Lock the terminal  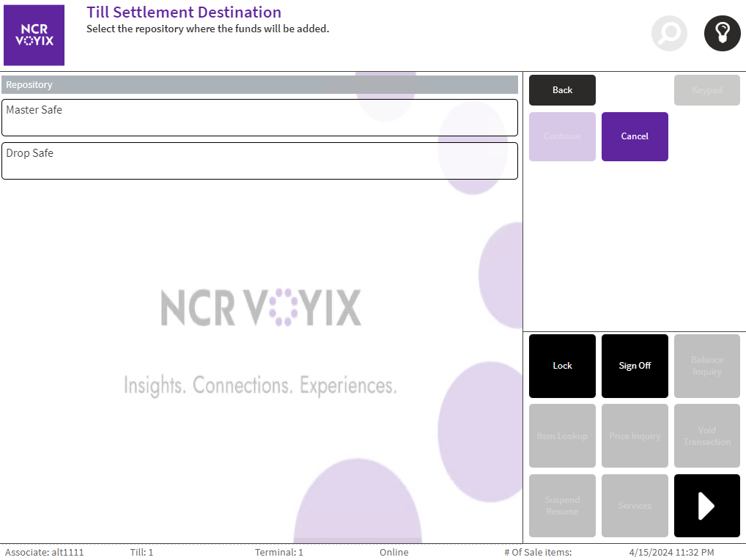562,366
